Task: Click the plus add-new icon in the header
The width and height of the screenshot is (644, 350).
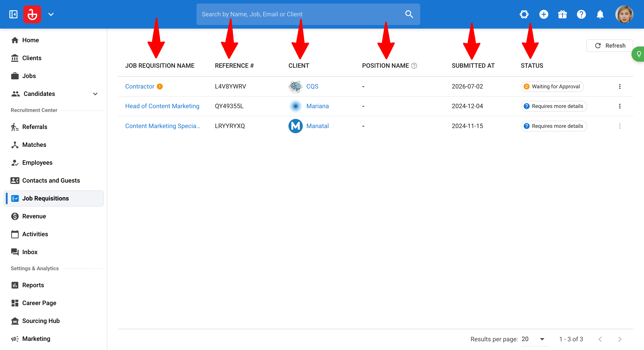Action: (544, 14)
